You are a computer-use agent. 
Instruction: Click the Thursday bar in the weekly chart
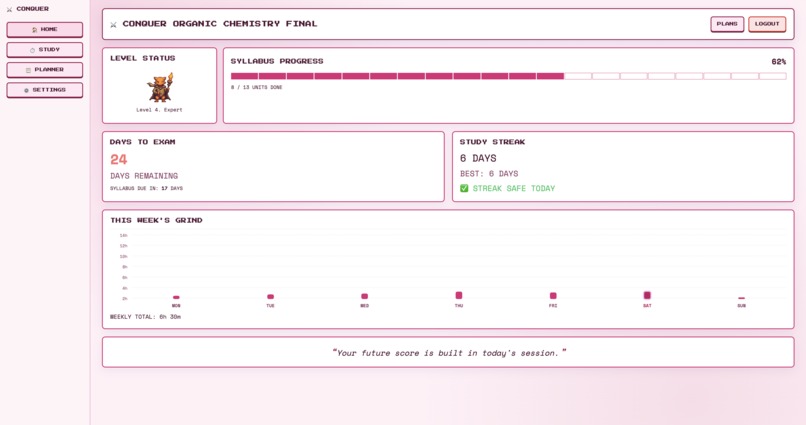[459, 295]
